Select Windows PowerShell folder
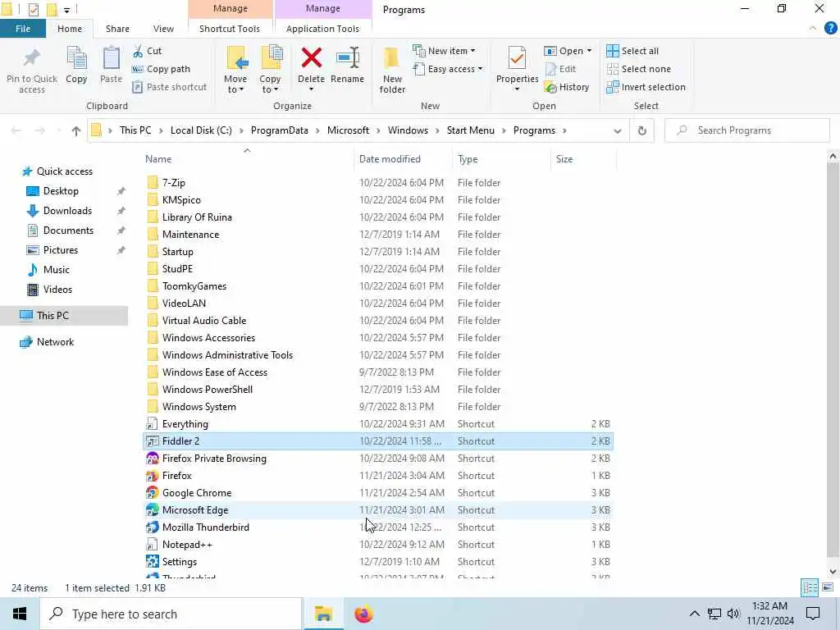This screenshot has width=840, height=630. [378, 390]
